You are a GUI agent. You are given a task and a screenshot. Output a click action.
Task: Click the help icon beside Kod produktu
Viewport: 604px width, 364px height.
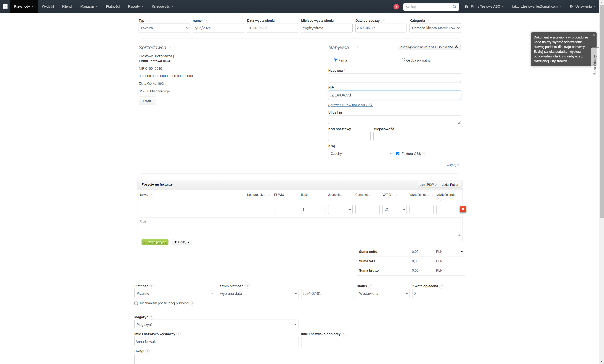point(268,195)
